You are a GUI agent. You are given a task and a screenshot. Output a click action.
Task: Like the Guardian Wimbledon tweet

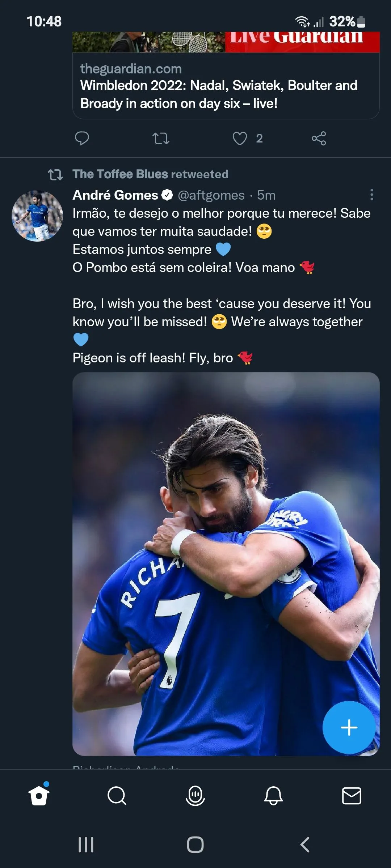click(240, 138)
